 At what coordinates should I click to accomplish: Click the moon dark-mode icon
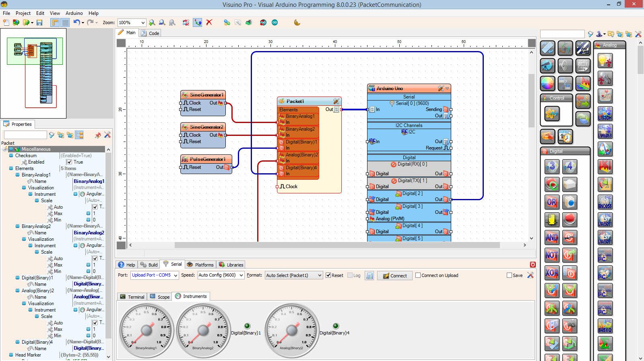pos(297,23)
